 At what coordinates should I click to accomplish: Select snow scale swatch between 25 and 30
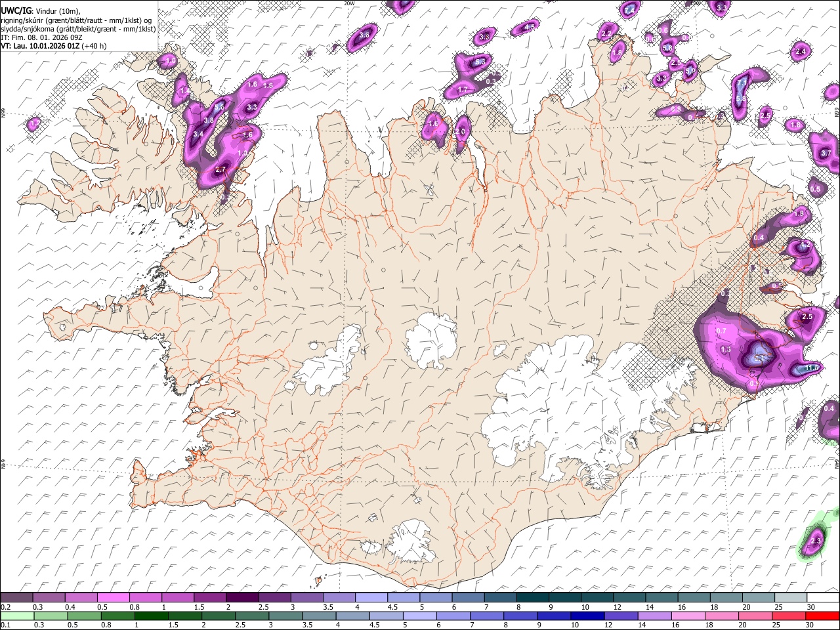pyautogui.click(x=791, y=598)
